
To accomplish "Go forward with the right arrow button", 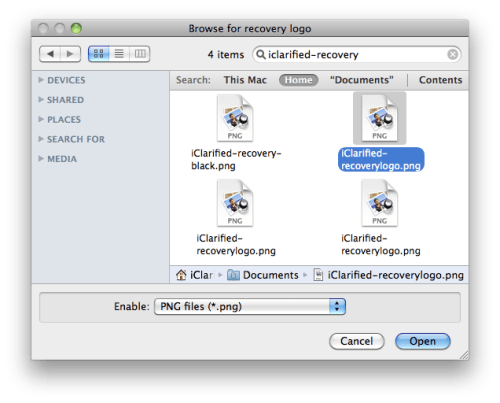I will point(70,54).
